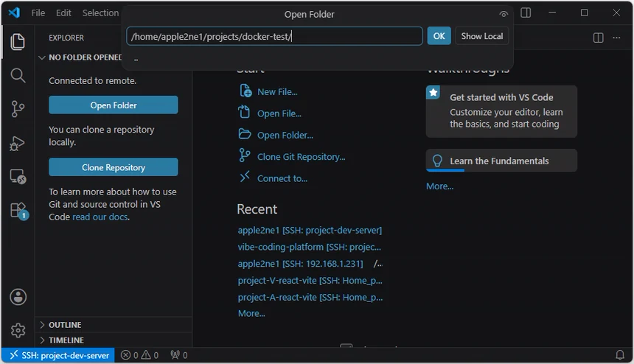Open the Edit menu

[63, 13]
